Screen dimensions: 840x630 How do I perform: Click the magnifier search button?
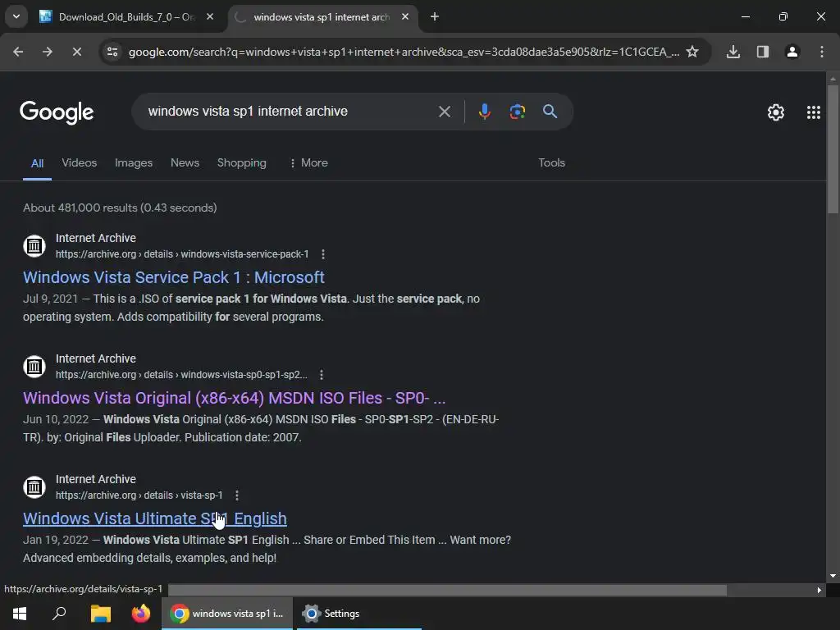pyautogui.click(x=550, y=112)
